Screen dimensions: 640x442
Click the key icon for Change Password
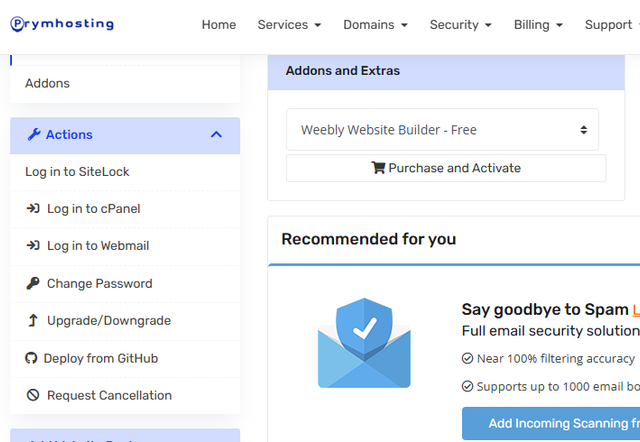[x=32, y=284]
